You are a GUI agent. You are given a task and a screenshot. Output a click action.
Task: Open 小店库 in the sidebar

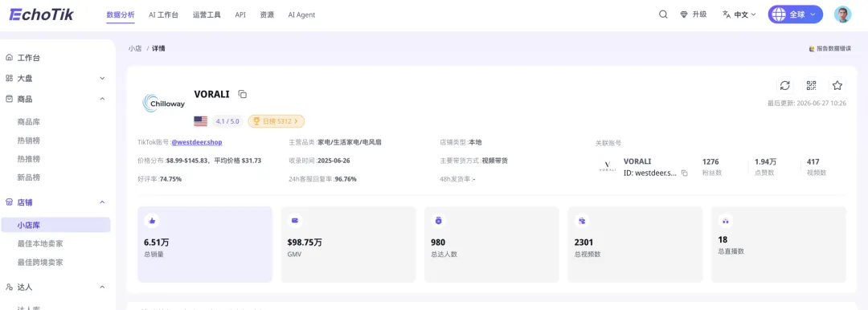pyautogui.click(x=55, y=226)
